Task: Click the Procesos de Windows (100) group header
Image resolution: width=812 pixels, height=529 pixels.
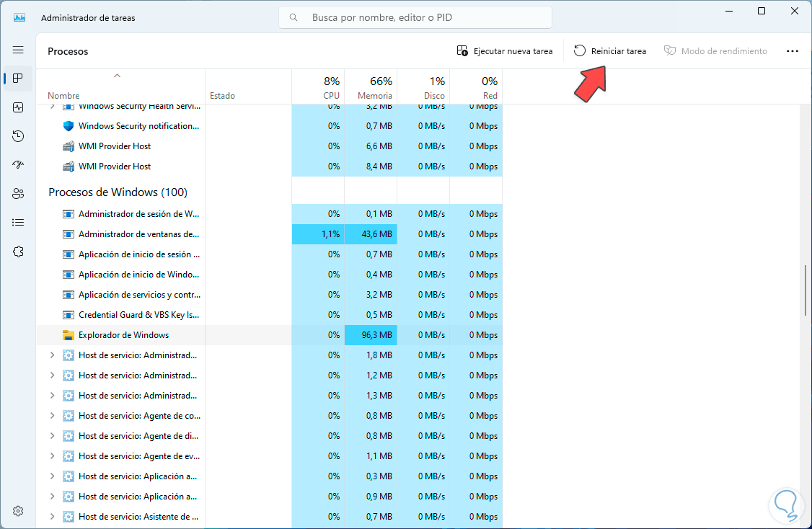Action: click(x=118, y=192)
